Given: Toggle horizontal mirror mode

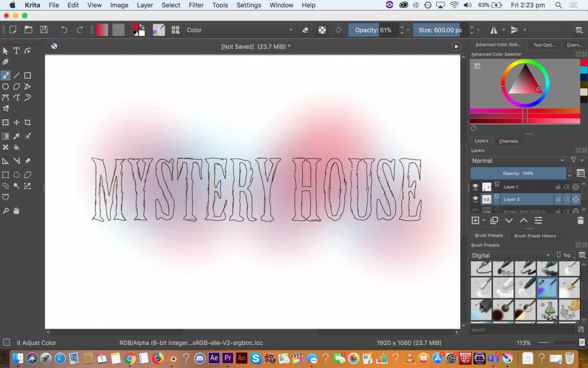Looking at the screenshot, I should coord(493,30).
